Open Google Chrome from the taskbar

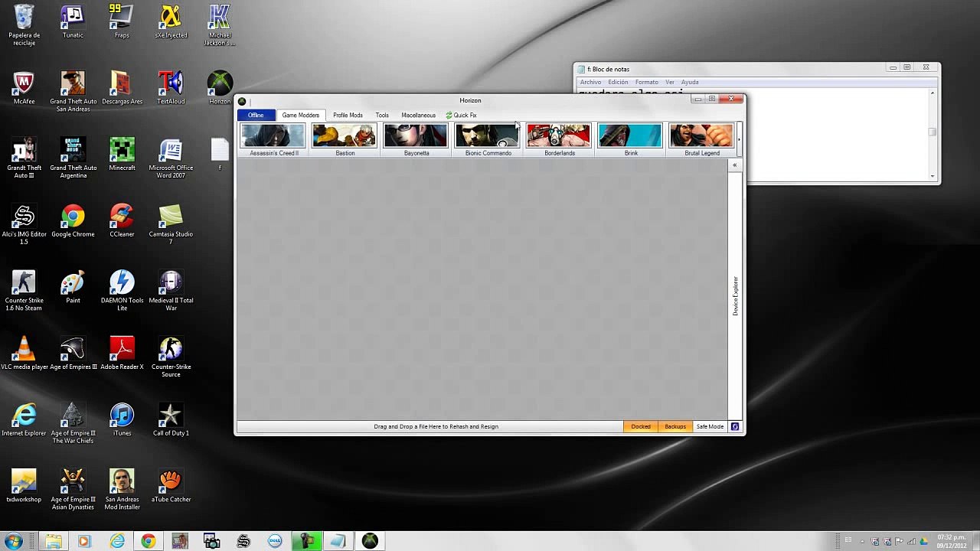[x=148, y=541]
